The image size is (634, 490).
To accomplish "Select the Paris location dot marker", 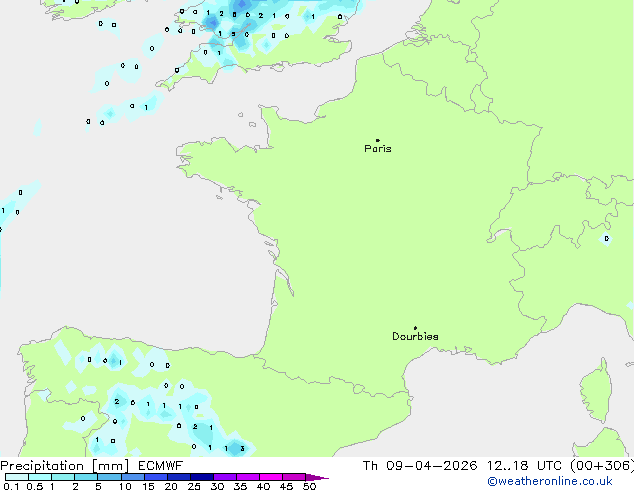I will (378, 140).
